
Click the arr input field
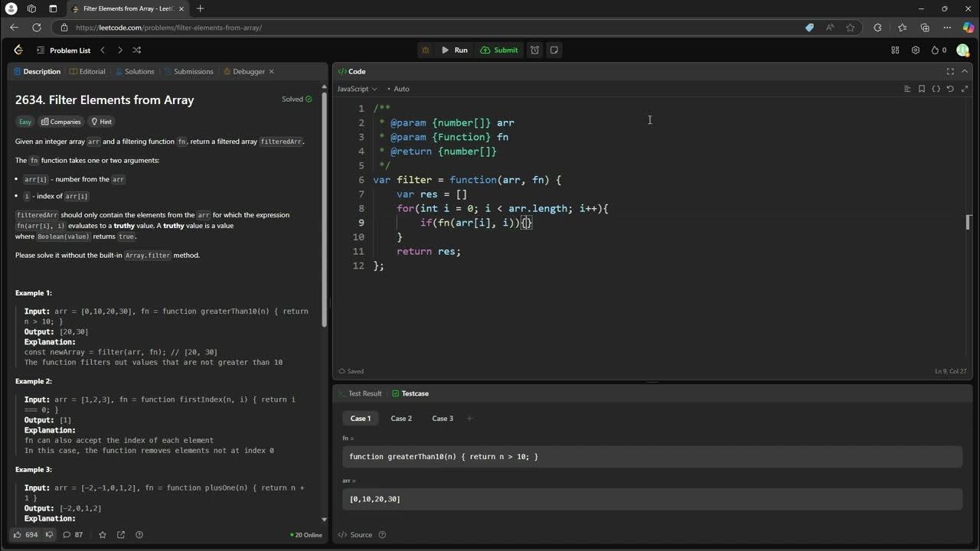coord(652,499)
